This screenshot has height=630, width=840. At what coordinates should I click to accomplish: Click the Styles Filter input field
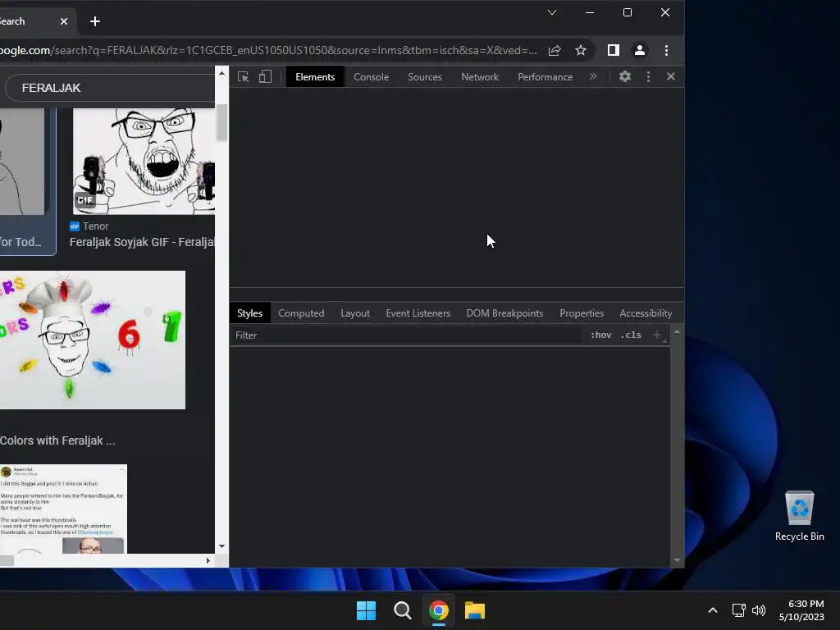407,336
